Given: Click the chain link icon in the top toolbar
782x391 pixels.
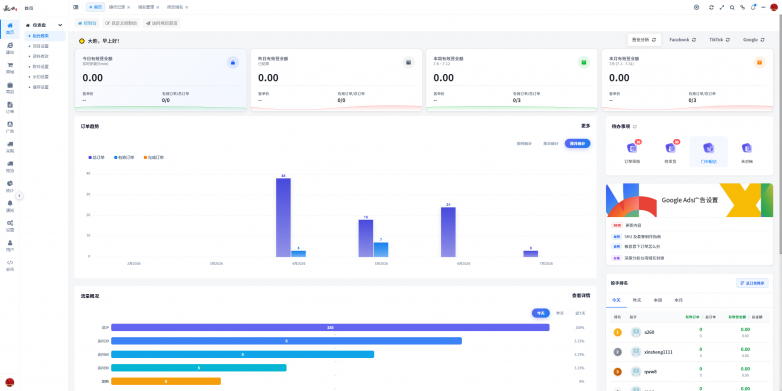Looking at the screenshot, I should point(743,7).
